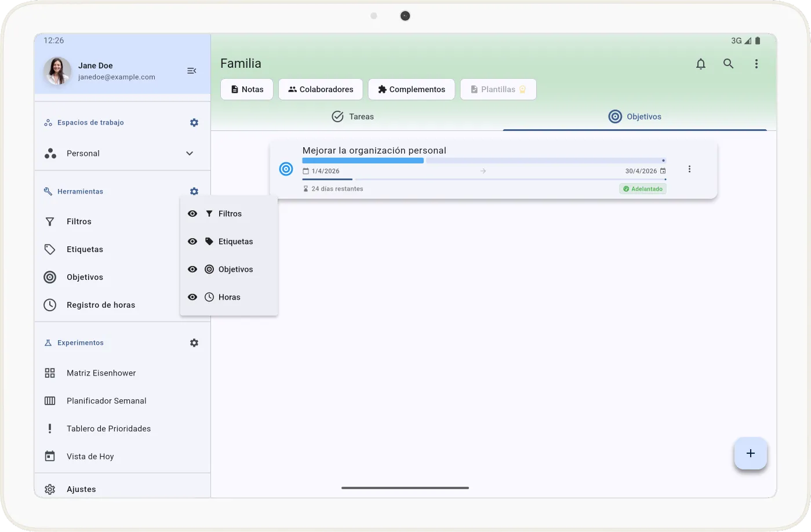The image size is (811, 532).
Task: Click the Plantillas premium button
Action: pyautogui.click(x=499, y=89)
